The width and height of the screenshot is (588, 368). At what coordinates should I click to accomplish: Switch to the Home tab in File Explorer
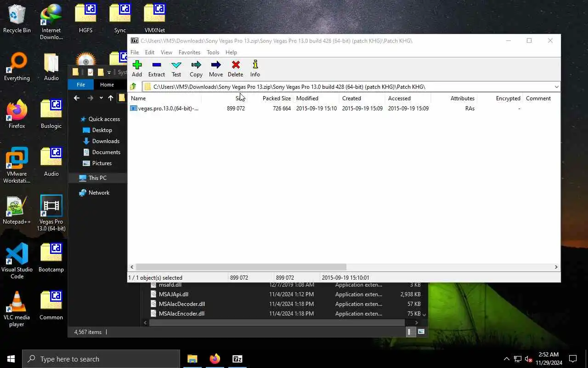point(107,85)
